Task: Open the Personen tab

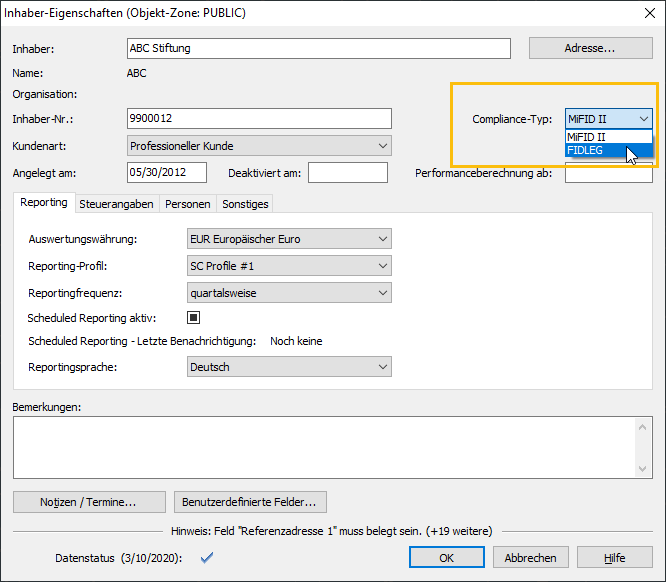Action: point(188,204)
